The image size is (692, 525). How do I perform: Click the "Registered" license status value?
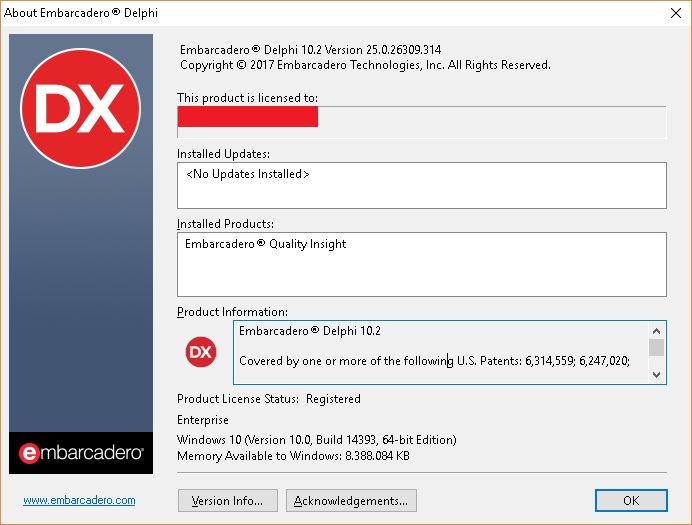(333, 399)
